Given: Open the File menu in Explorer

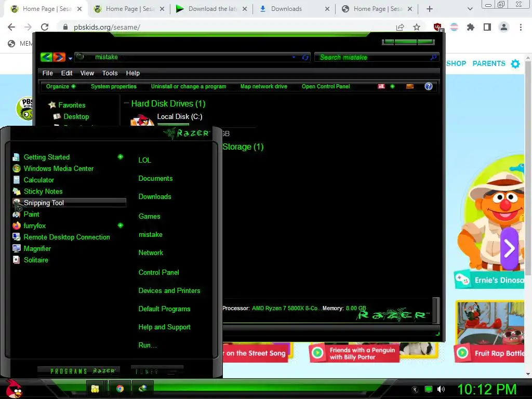Looking at the screenshot, I should (47, 73).
